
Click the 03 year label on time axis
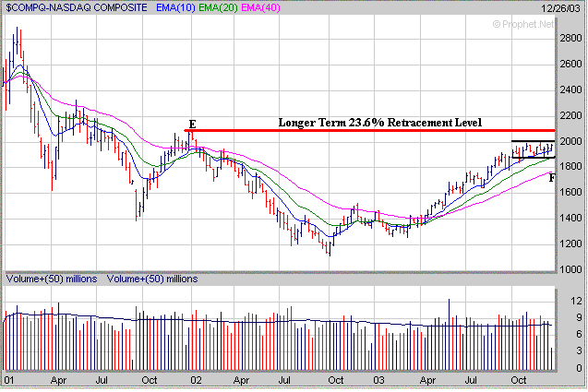(380, 379)
